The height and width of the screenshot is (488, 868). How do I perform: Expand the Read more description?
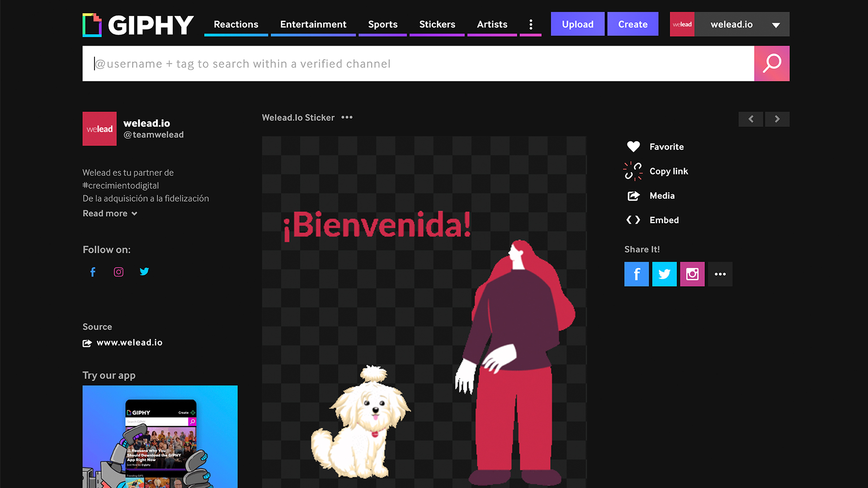click(110, 213)
